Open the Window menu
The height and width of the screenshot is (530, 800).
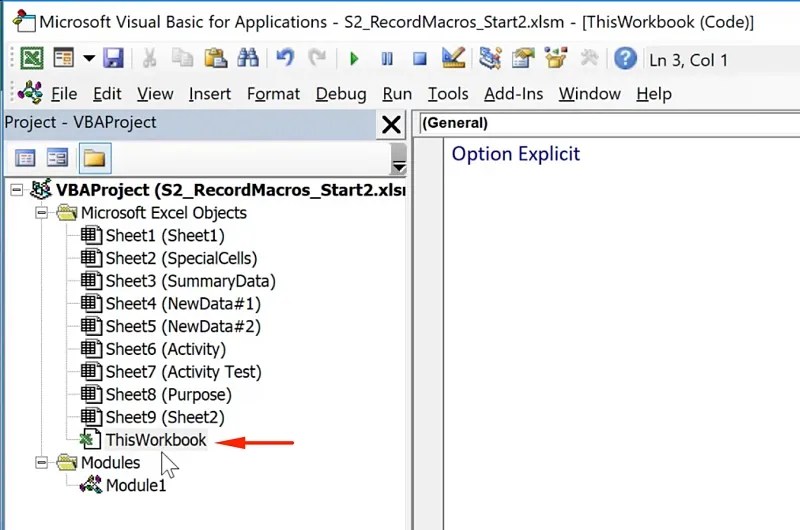pyautogui.click(x=589, y=94)
